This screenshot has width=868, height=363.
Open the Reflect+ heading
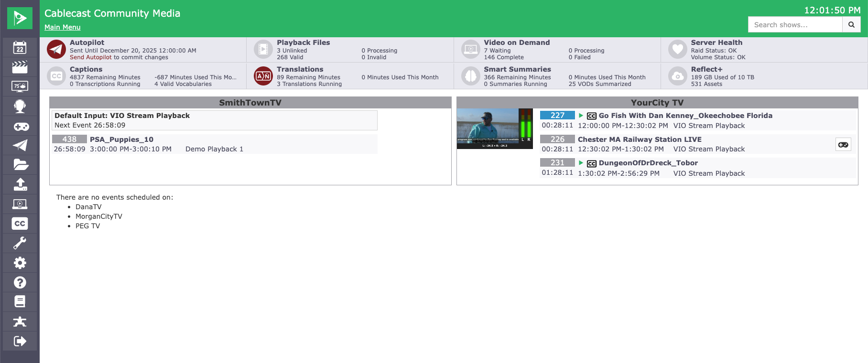(706, 69)
